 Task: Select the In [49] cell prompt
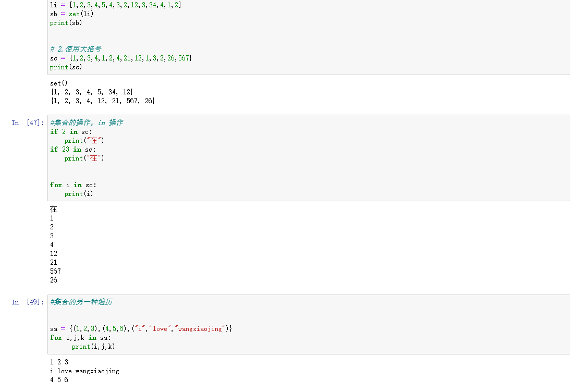point(28,302)
